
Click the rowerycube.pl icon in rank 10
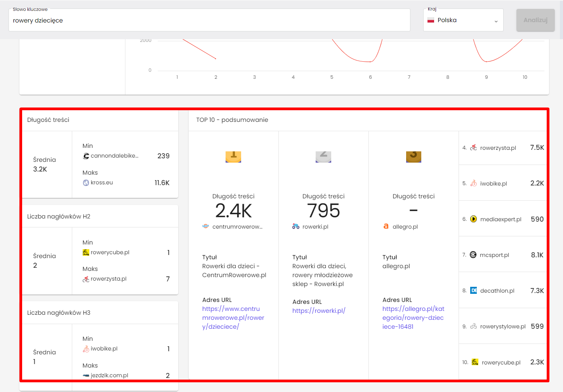[475, 362]
